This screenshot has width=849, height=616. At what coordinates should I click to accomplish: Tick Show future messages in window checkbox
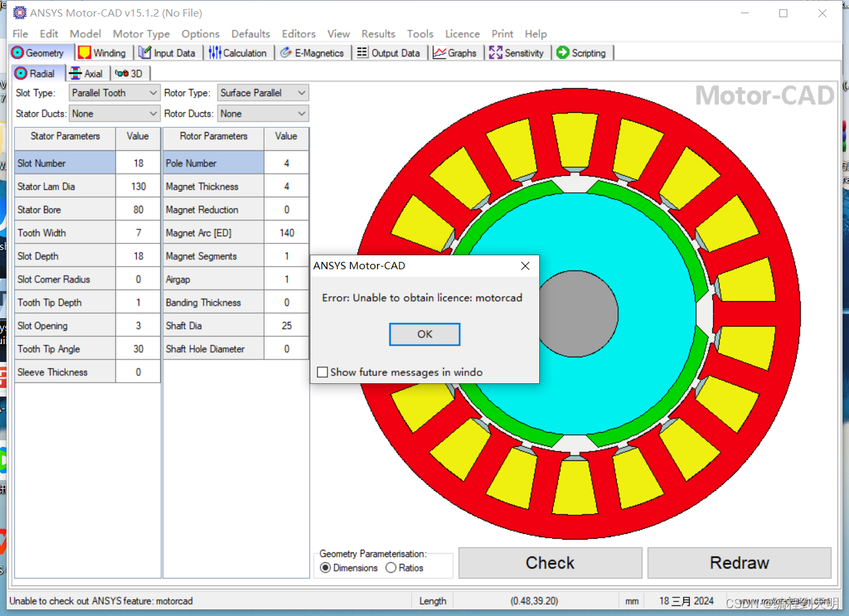(x=322, y=373)
